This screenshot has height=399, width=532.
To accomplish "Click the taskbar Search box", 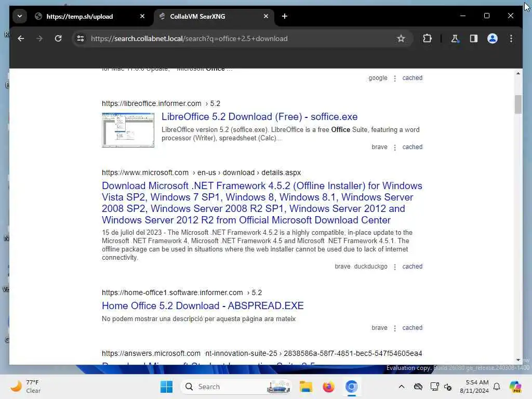I will (236, 387).
